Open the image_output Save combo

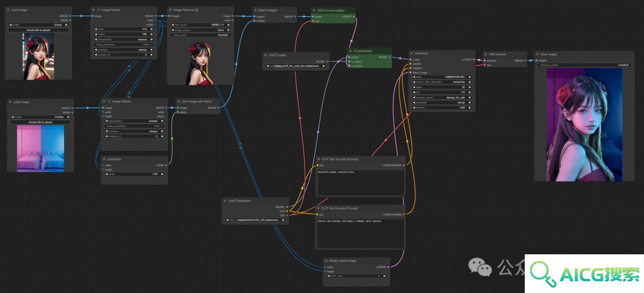(200, 30)
